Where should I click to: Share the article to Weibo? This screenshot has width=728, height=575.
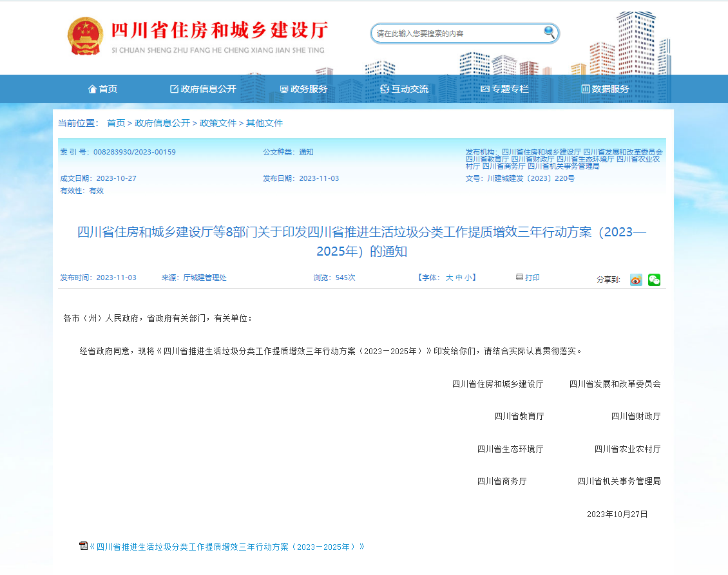click(635, 279)
